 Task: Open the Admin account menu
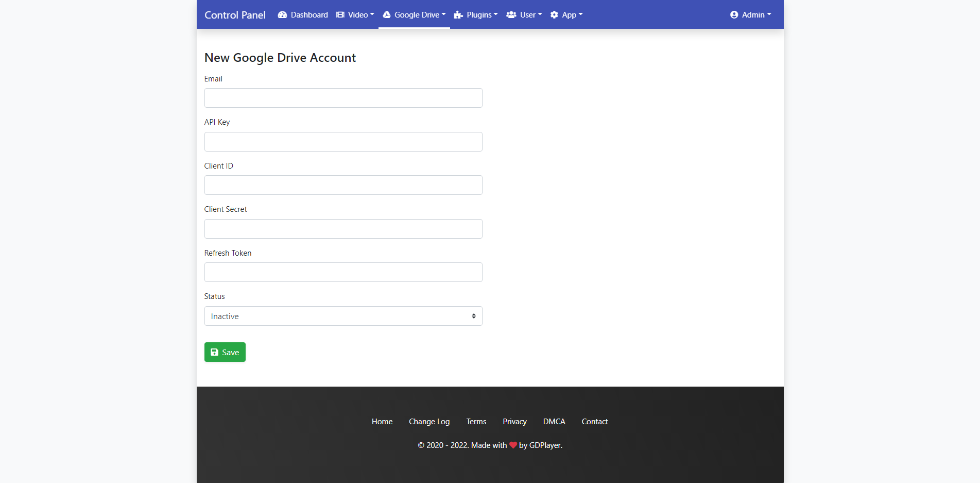tap(751, 15)
